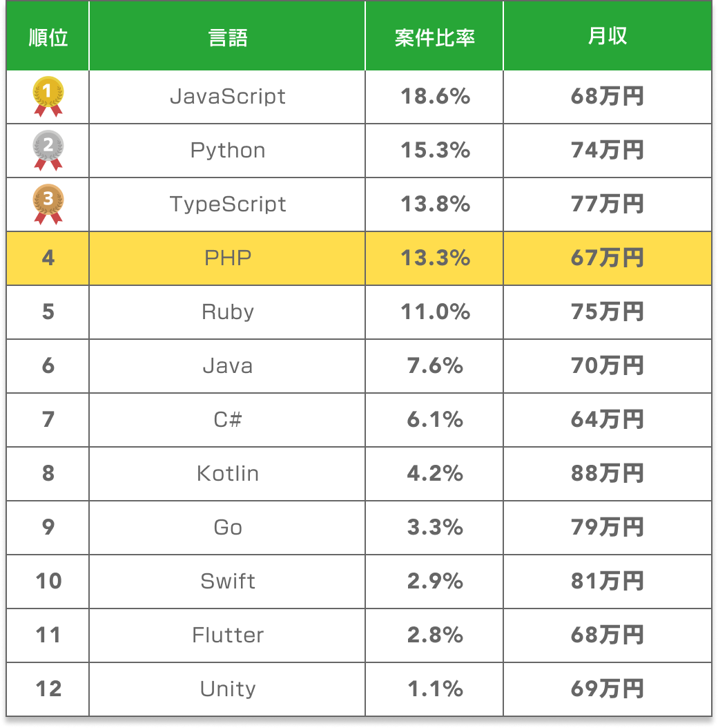Select the Unity language cell
This screenshot has width=718, height=728.
tap(228, 689)
